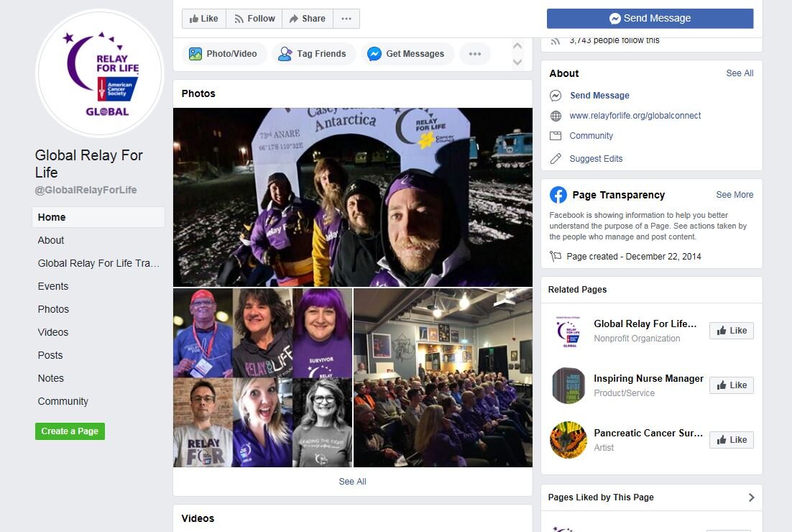Viewport: 792px width, 532px height.
Task: Open Global Relay For Life Tra... sidebar item
Action: pos(98,263)
